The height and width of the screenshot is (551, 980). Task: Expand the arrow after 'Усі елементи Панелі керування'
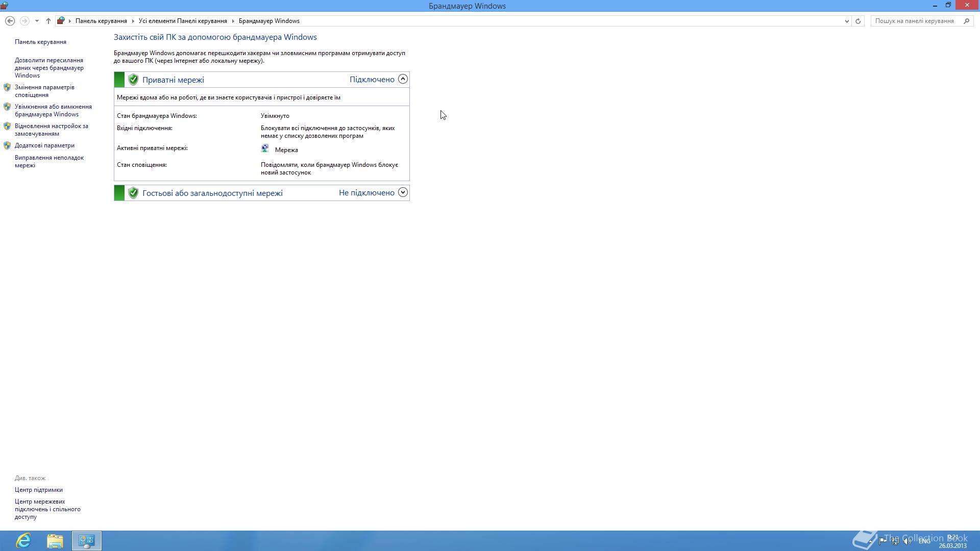[233, 21]
